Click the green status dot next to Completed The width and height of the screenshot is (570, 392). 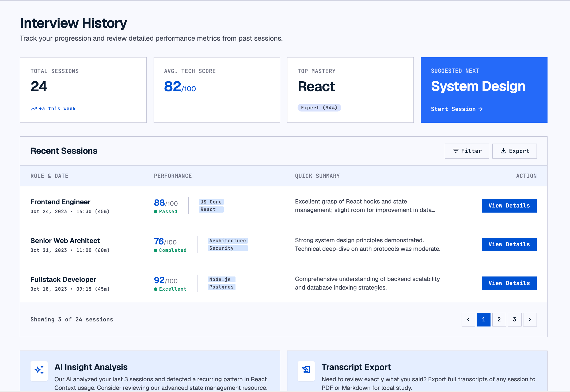pos(155,250)
